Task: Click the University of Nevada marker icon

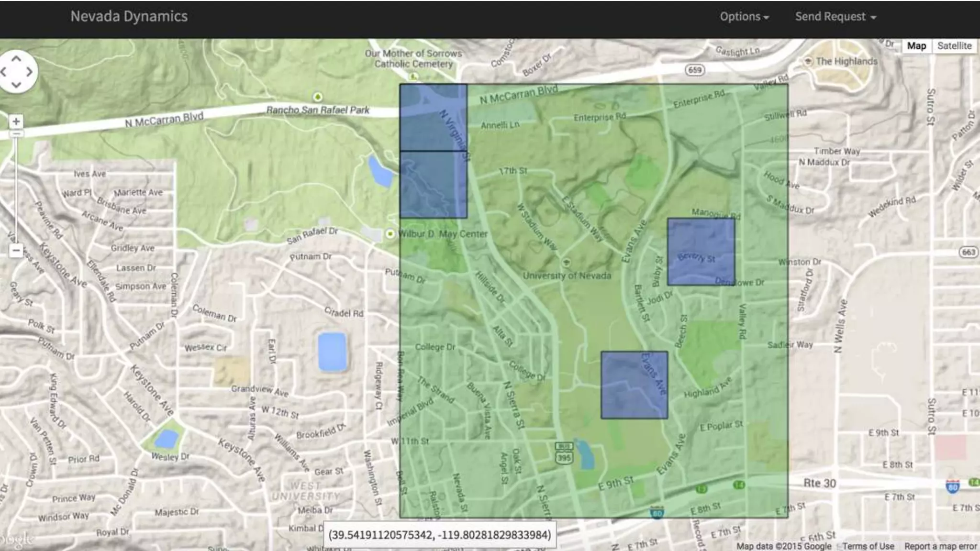Action: [x=567, y=263]
